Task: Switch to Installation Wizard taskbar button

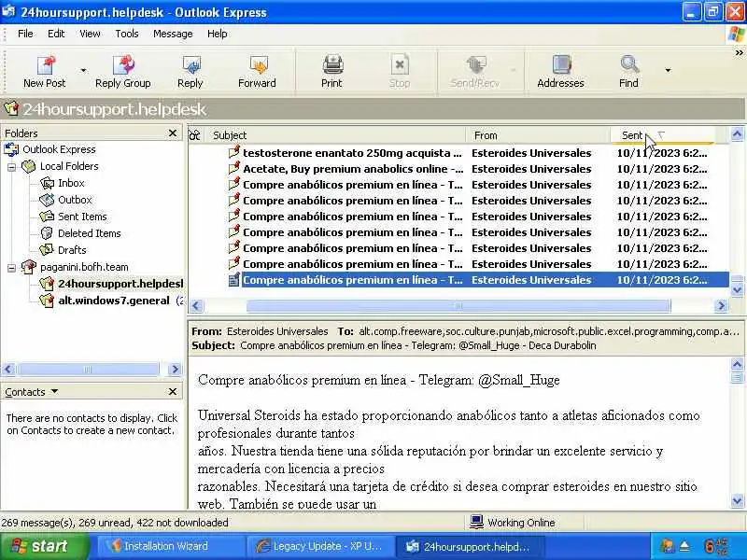Action: point(171,546)
